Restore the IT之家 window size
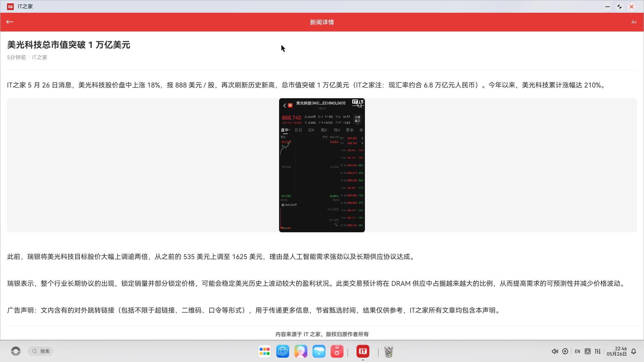The width and height of the screenshot is (644, 362). [x=619, y=7]
